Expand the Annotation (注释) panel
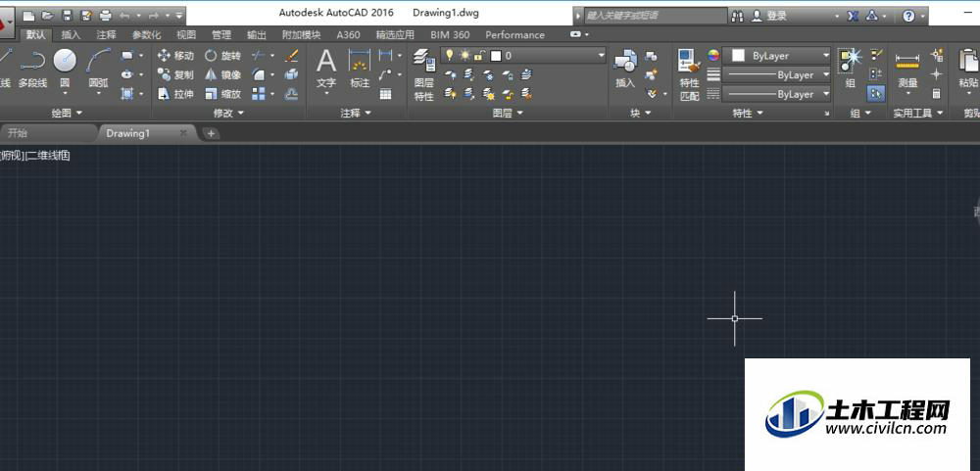The image size is (980, 471). 355,113
